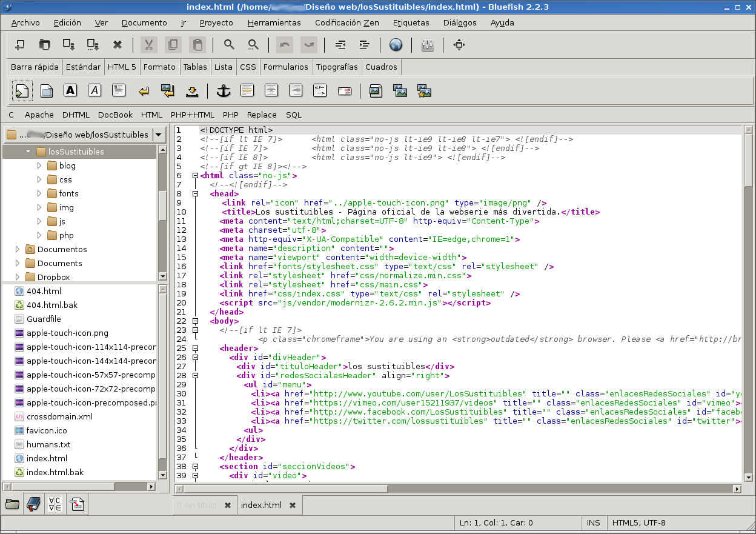
Task: Click the PHP+HTML snippets menu button
Action: (193, 115)
